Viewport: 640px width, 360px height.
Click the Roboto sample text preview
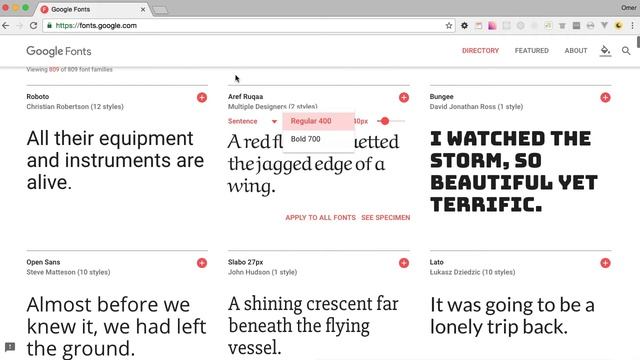[115, 160]
